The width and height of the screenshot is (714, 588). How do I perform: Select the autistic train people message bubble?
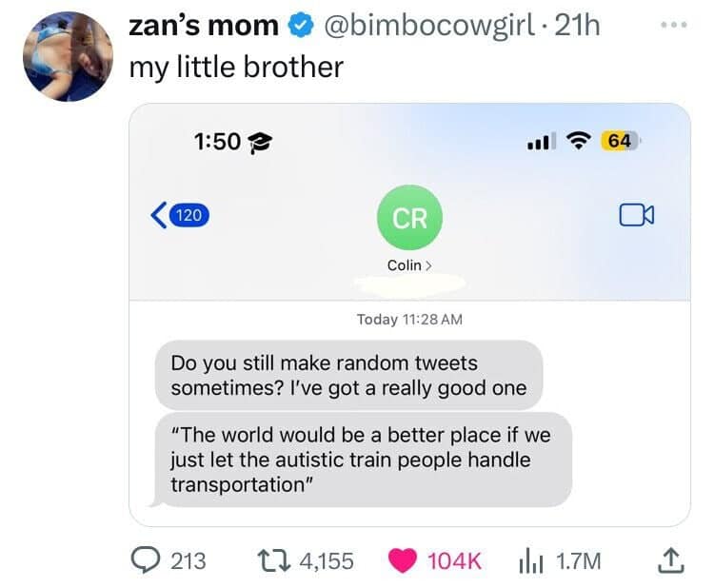point(363,460)
